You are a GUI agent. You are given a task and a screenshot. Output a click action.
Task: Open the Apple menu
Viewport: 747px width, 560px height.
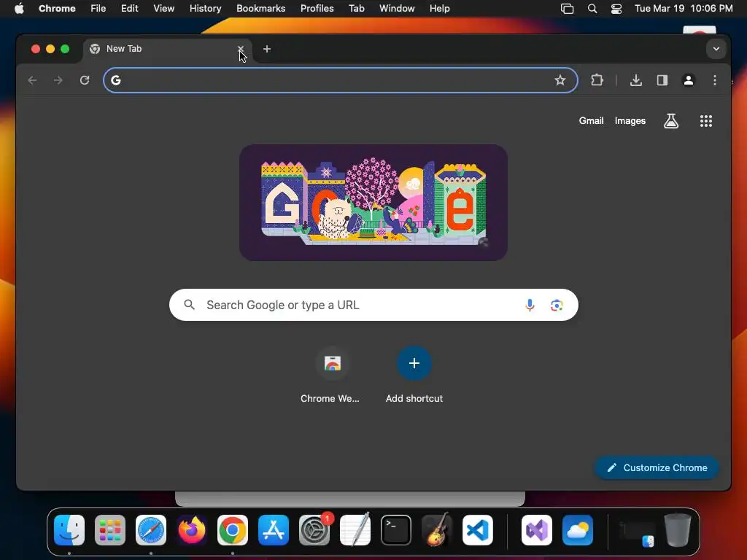point(19,8)
